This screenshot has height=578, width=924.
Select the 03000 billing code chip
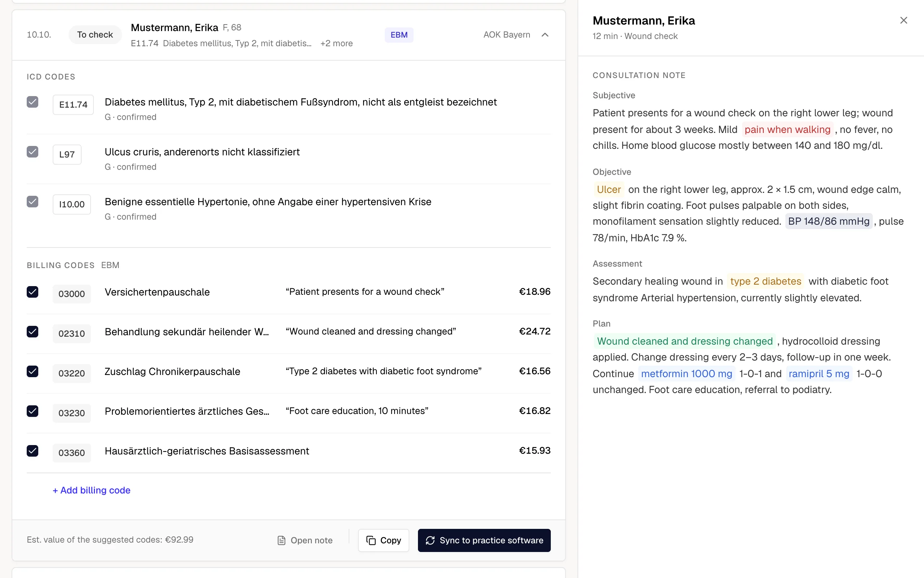pyautogui.click(x=72, y=294)
